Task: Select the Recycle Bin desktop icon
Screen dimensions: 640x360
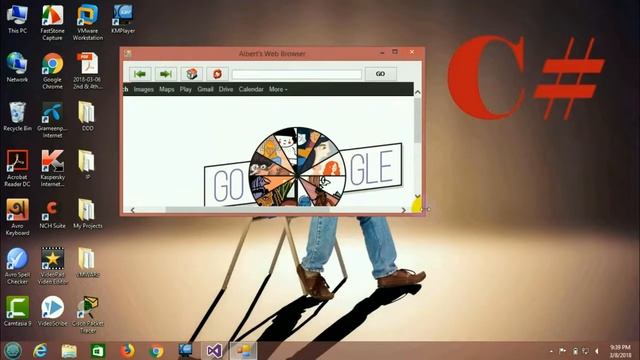Action: click(x=17, y=117)
